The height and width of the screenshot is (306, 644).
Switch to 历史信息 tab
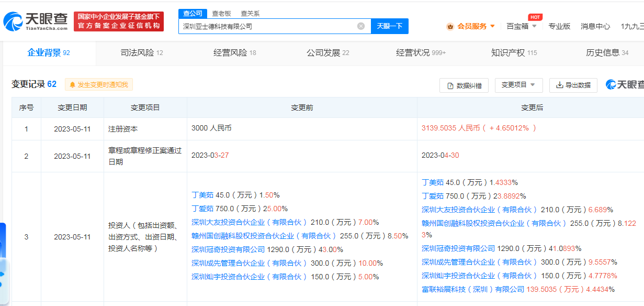point(607,52)
